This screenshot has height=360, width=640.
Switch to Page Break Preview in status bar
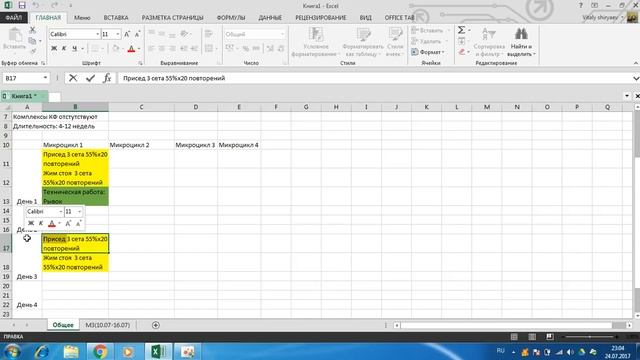tap(550, 337)
